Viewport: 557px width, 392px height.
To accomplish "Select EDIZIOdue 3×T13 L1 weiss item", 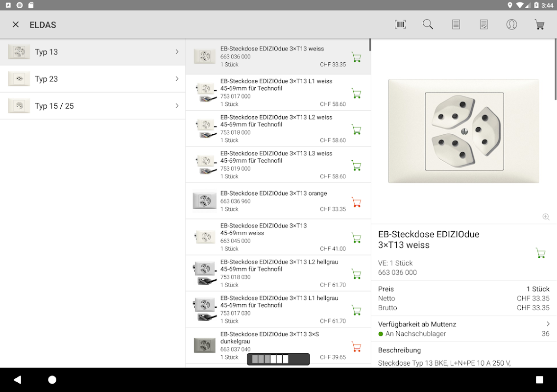I will pos(278,93).
